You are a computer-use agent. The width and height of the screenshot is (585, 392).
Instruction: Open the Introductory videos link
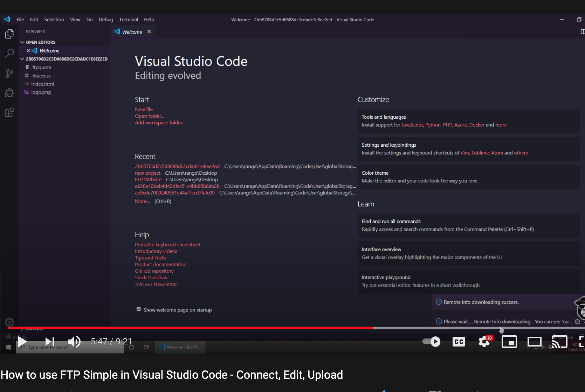tap(156, 251)
